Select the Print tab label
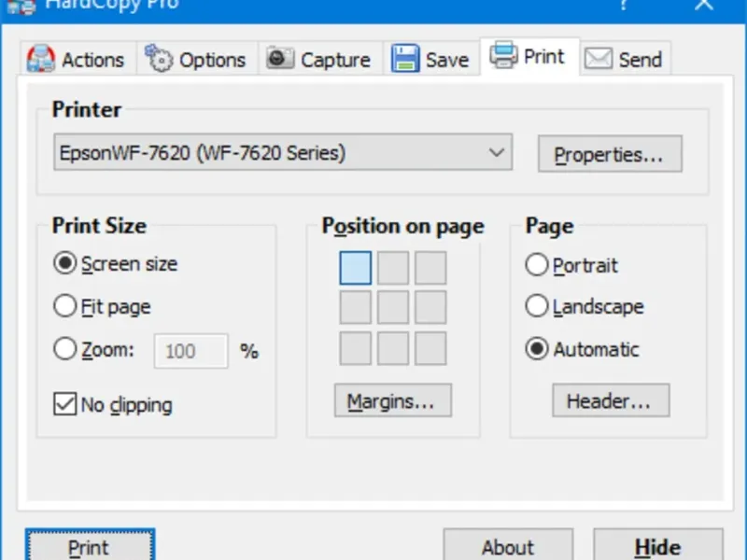Image resolution: width=747 pixels, height=560 pixels. [543, 57]
